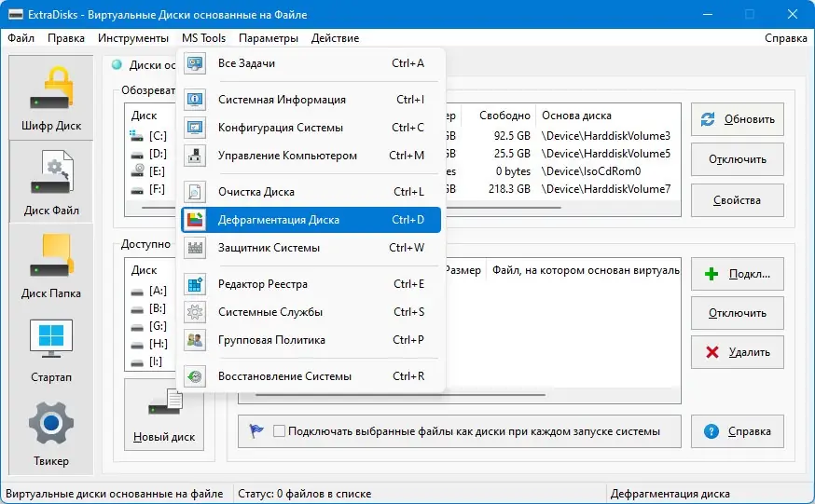Click the Системная Информация icon

click(195, 99)
